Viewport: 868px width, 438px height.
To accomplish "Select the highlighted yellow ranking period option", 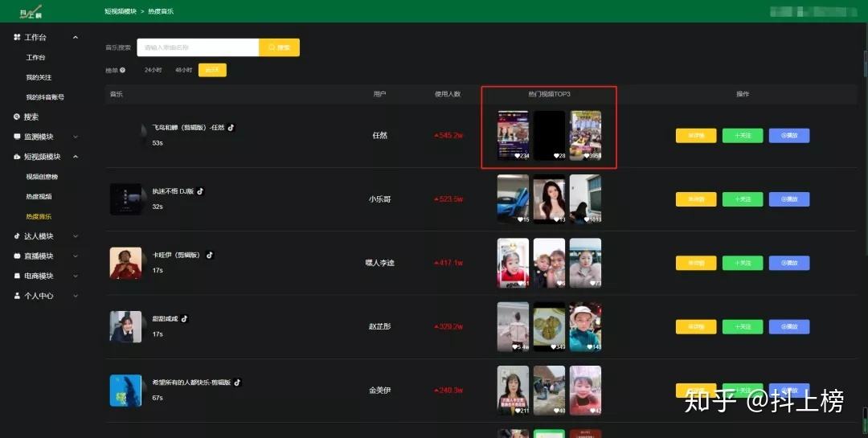I will pyautogui.click(x=212, y=71).
